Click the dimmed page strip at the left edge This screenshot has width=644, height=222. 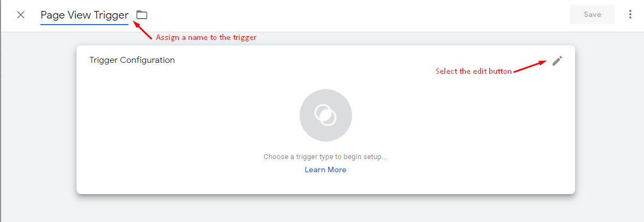pos(1,124)
